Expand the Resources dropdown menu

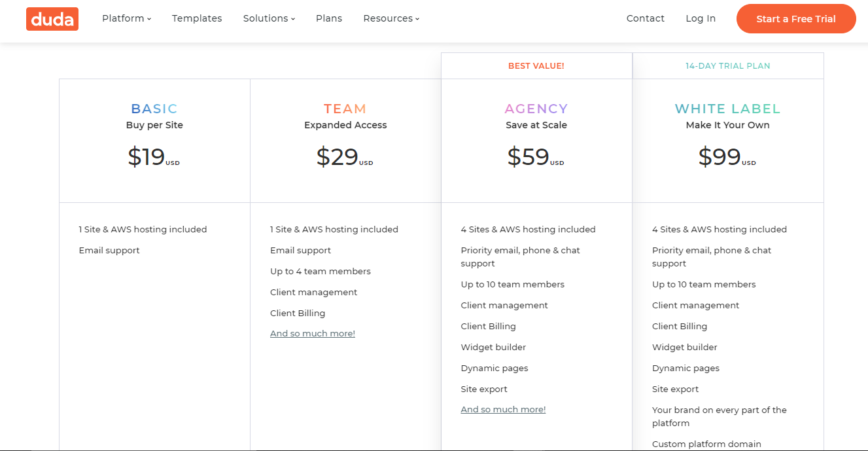[x=391, y=18]
